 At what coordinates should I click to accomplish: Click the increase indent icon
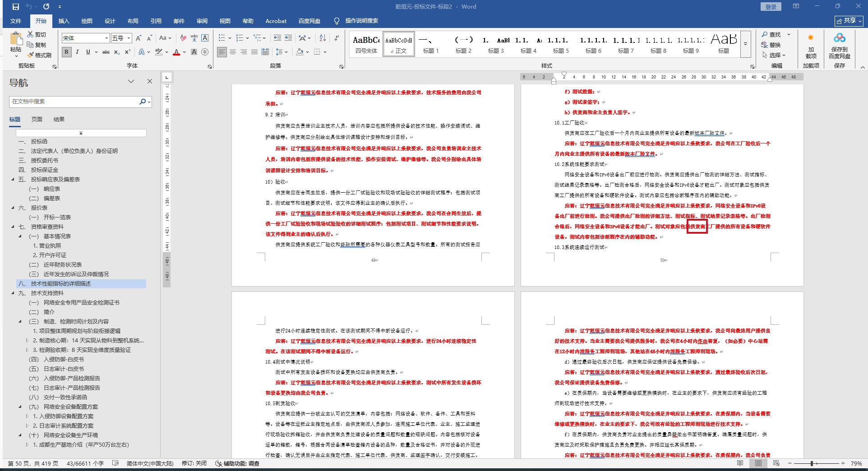click(x=288, y=38)
